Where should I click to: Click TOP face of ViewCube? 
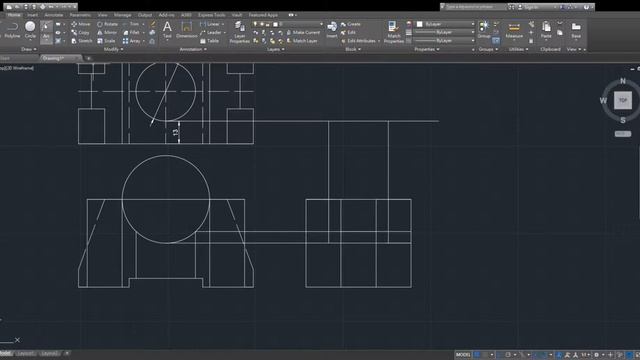coord(623,100)
